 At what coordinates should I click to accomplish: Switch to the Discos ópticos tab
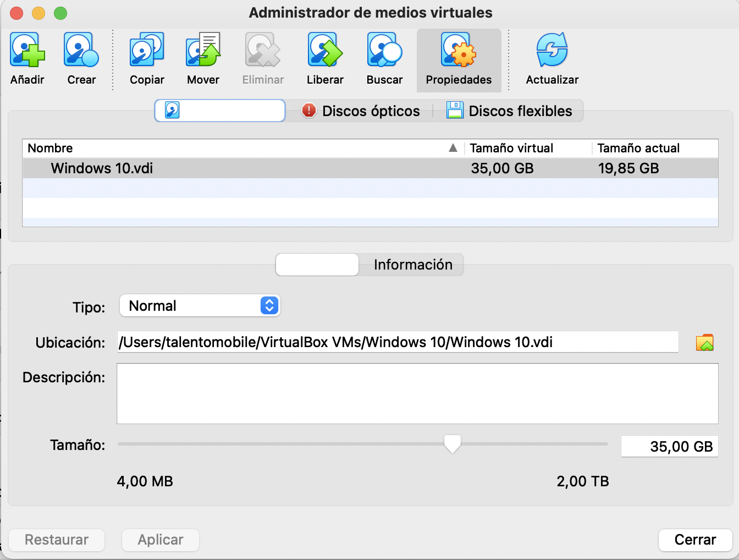point(361,111)
